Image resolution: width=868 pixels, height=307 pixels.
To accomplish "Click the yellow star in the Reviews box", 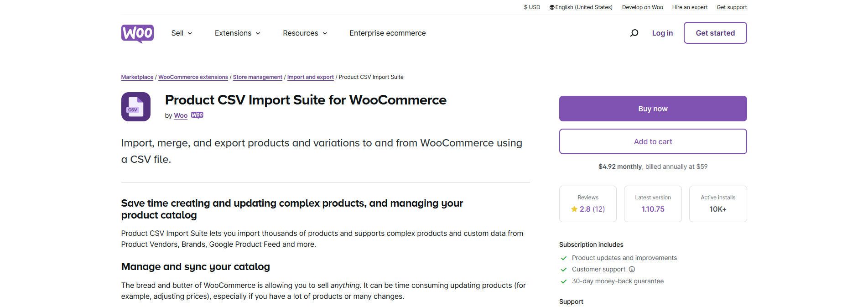I will pos(575,208).
